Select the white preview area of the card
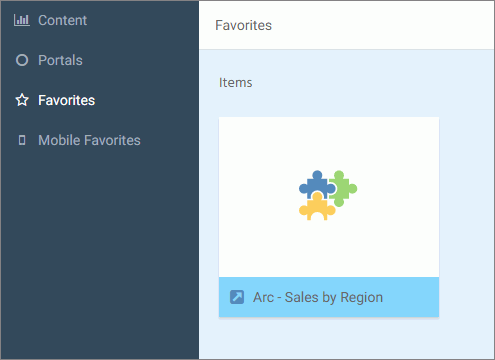This screenshot has height=360, width=495. tap(329, 197)
